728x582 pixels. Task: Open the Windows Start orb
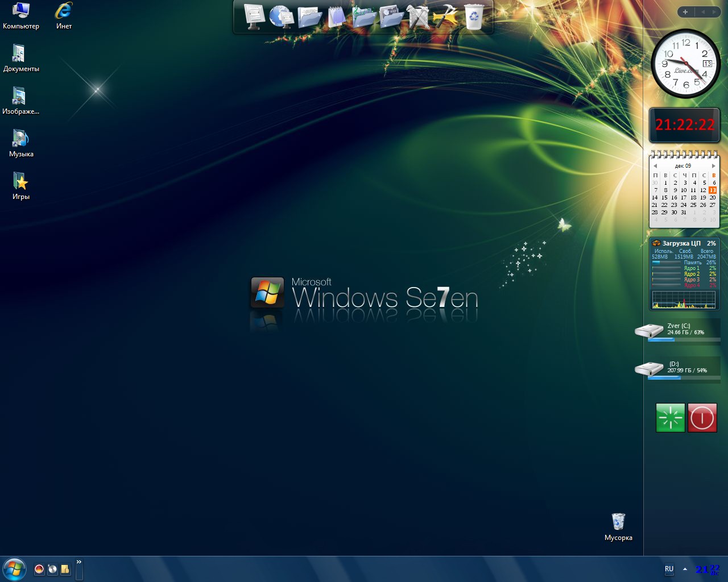(x=14, y=569)
